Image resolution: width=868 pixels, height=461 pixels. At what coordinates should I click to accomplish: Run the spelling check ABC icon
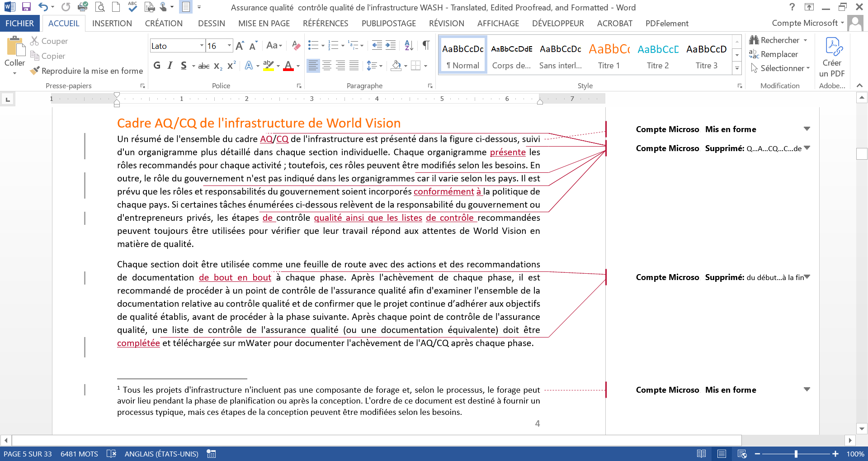(132, 6)
